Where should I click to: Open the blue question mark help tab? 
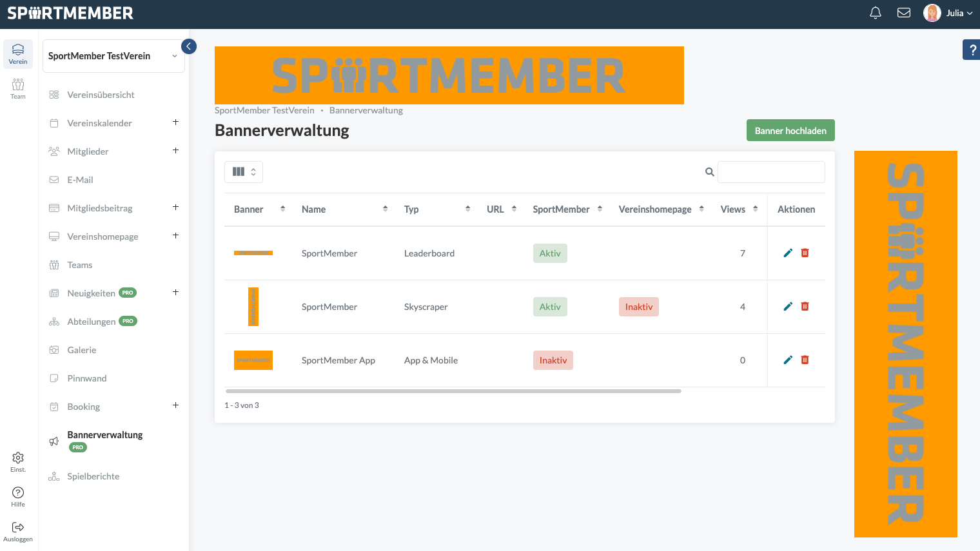point(972,50)
